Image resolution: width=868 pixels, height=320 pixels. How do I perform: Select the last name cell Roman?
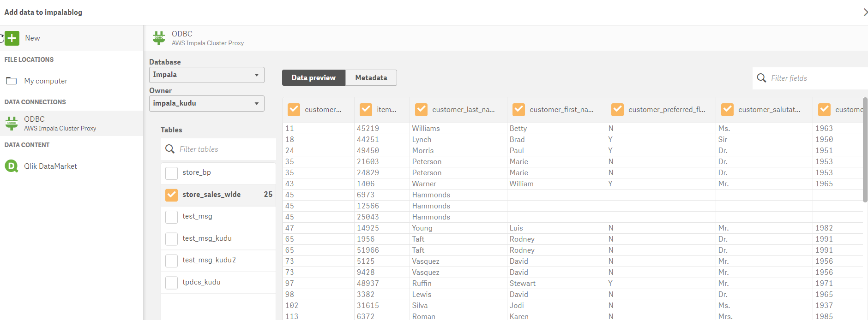click(424, 316)
